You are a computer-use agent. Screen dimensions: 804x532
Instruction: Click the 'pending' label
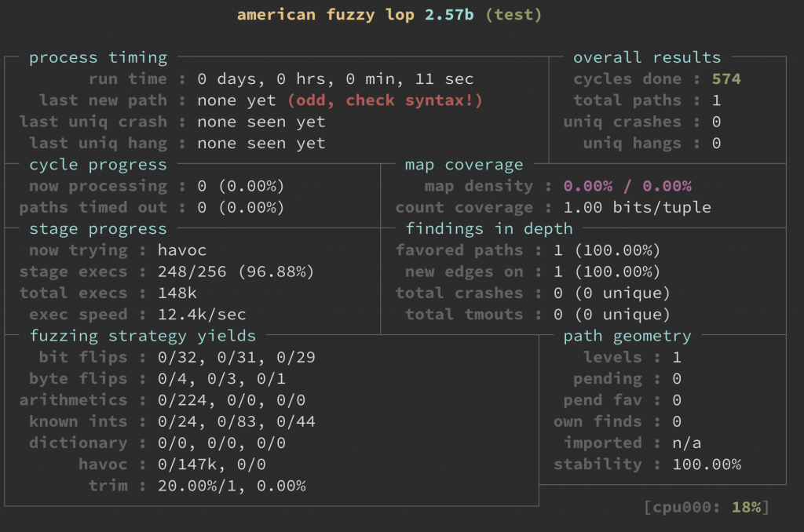tap(608, 379)
